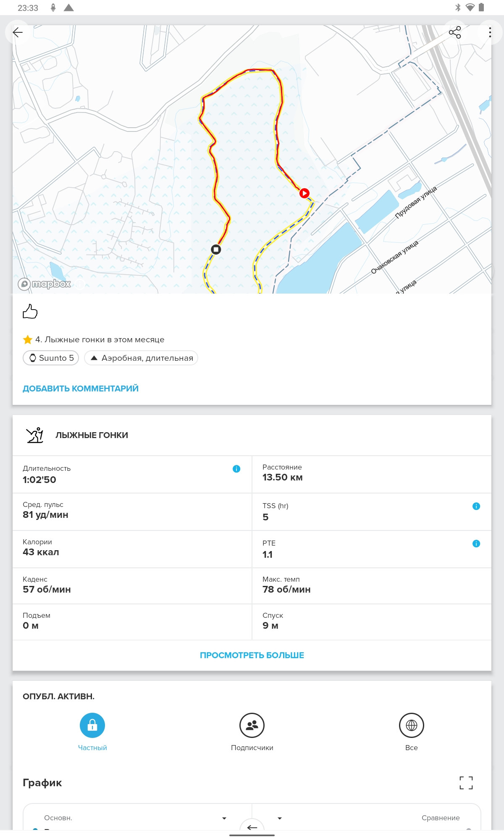Click ПРОСМОТРЕТЬ БОЛЬШЕ to see more stats
504x840 pixels.
[x=252, y=655]
